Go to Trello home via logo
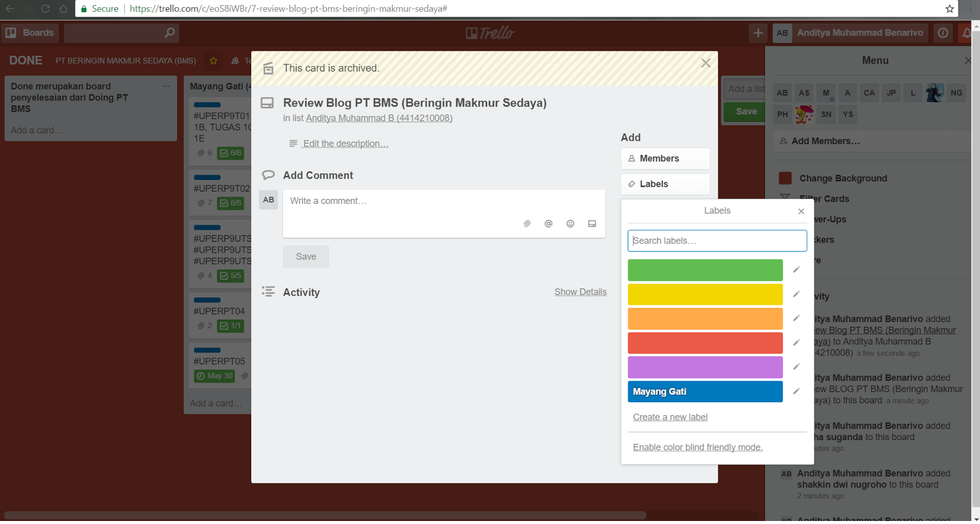The image size is (980, 524). pos(490,33)
